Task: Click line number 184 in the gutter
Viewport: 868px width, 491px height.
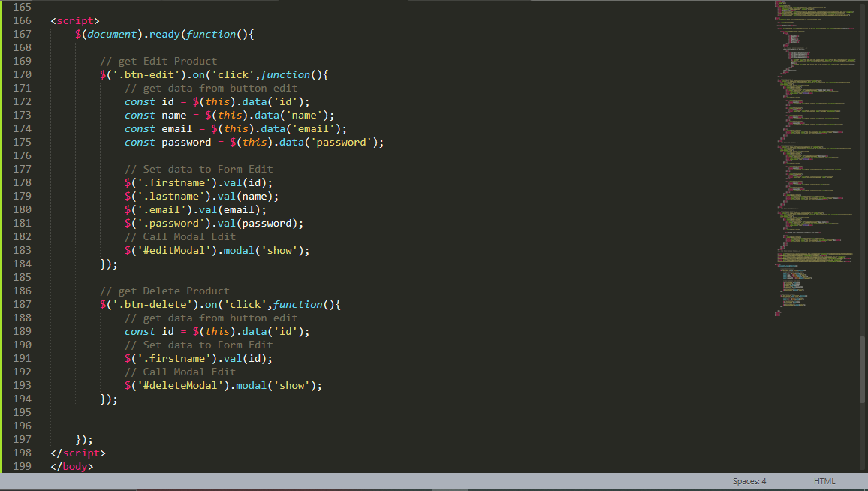Action: (x=22, y=264)
